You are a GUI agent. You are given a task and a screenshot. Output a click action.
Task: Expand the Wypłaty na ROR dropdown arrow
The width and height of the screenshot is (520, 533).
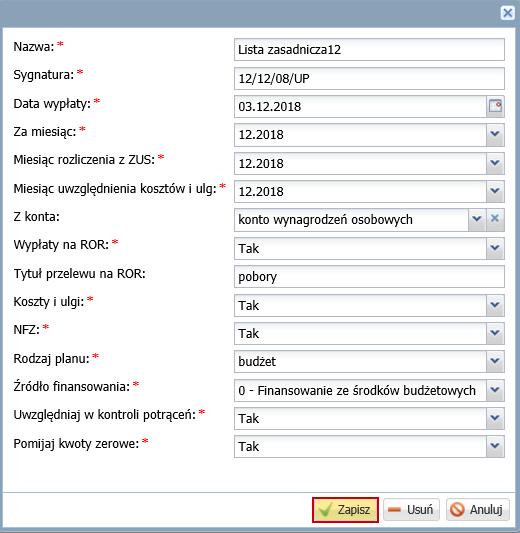[495, 248]
